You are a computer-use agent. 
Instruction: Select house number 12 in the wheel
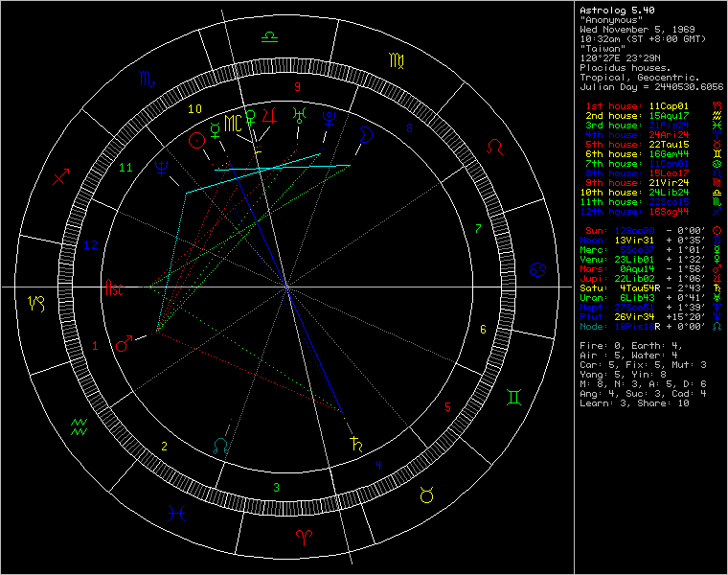pyautogui.click(x=91, y=244)
